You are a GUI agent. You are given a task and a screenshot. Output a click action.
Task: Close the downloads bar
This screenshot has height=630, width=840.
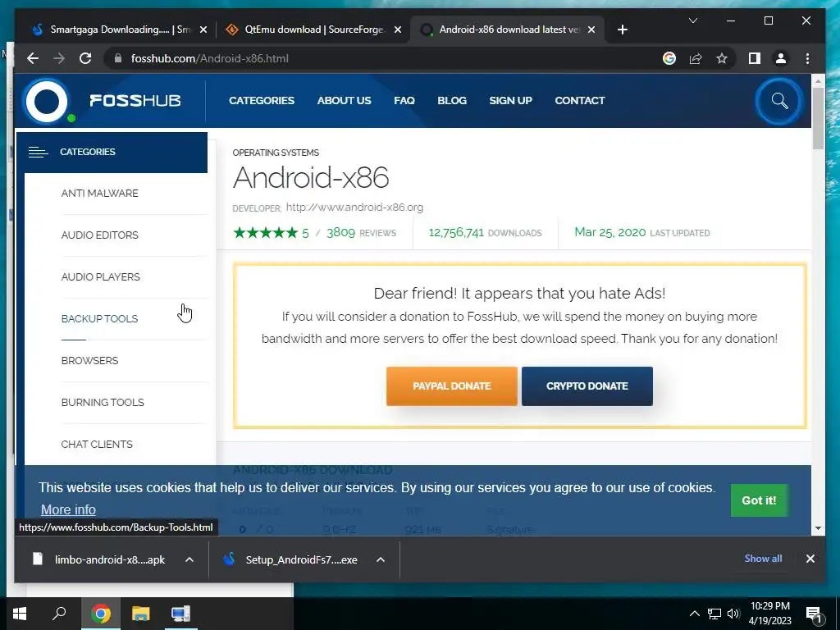(x=810, y=559)
